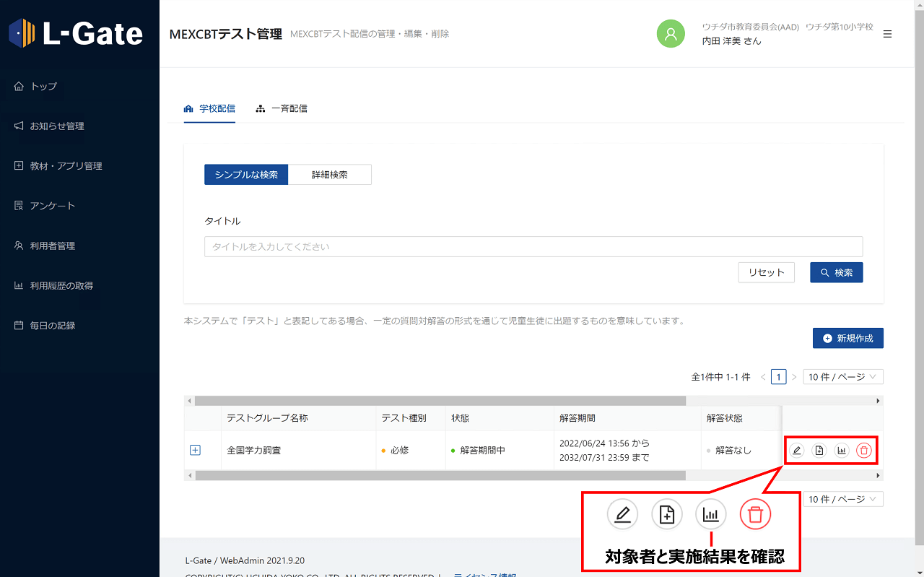
Task: Select シンプルな検索 search mode
Action: (246, 175)
